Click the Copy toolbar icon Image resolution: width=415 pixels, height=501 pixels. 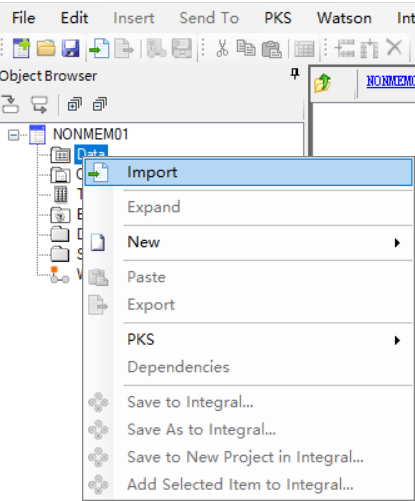(x=246, y=48)
